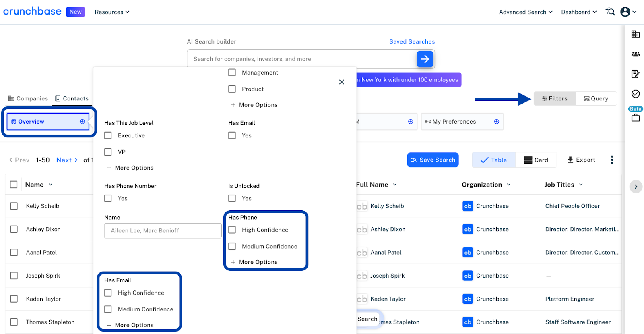
Task: Check High Confidence under Has Phone
Action: (232, 230)
